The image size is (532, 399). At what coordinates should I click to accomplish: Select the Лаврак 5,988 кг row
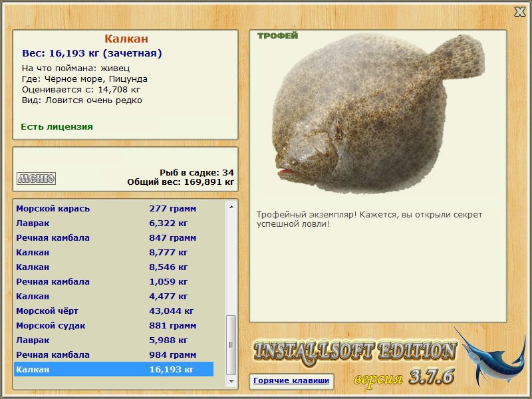pyautogui.click(x=114, y=340)
